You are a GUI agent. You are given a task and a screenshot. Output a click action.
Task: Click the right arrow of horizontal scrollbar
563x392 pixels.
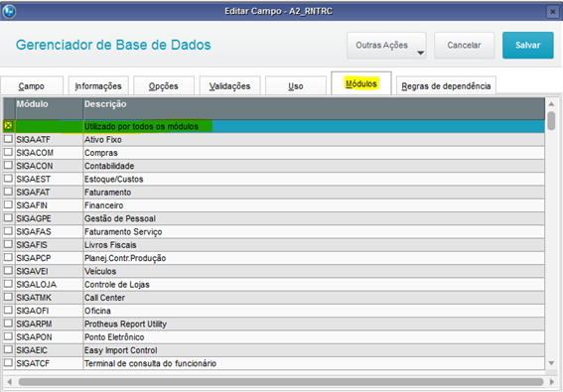coord(552,382)
